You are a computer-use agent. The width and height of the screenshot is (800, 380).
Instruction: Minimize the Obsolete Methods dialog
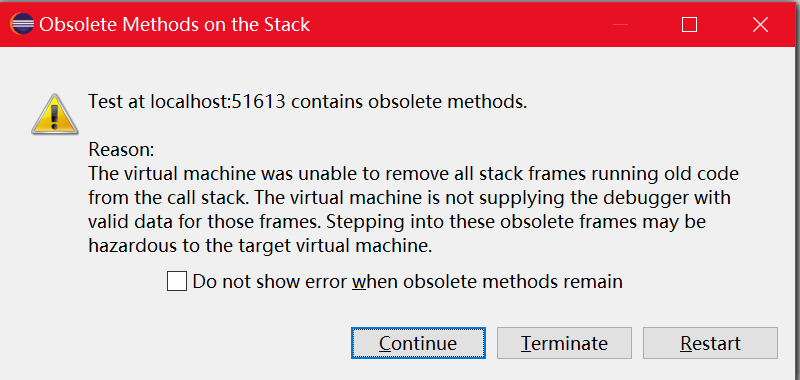pos(620,24)
